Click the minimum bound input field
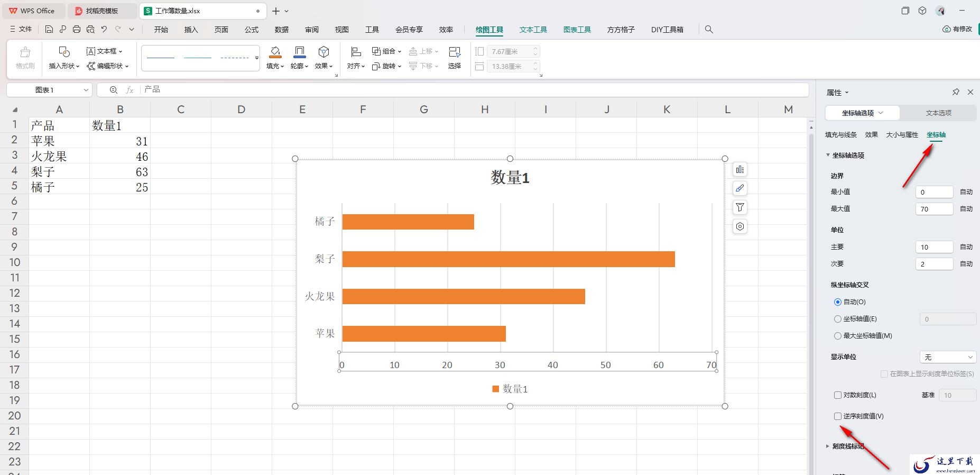The width and height of the screenshot is (980, 475). [934, 192]
